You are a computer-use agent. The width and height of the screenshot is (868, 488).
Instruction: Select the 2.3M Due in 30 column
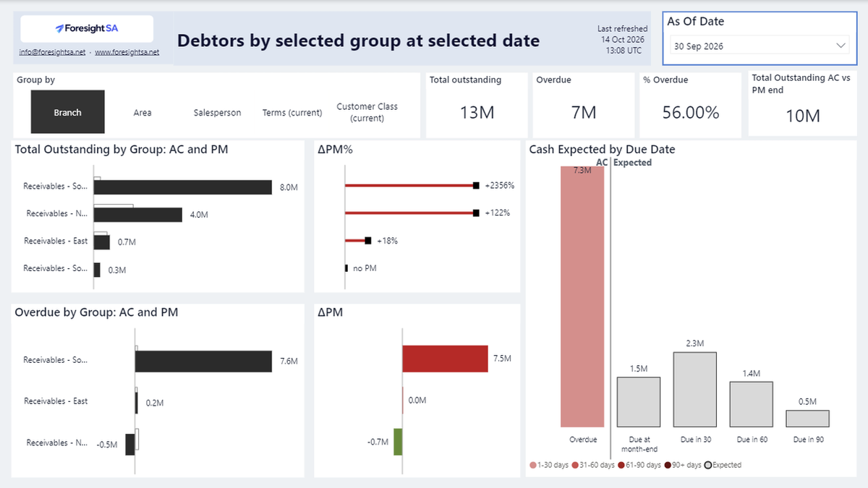click(x=695, y=390)
